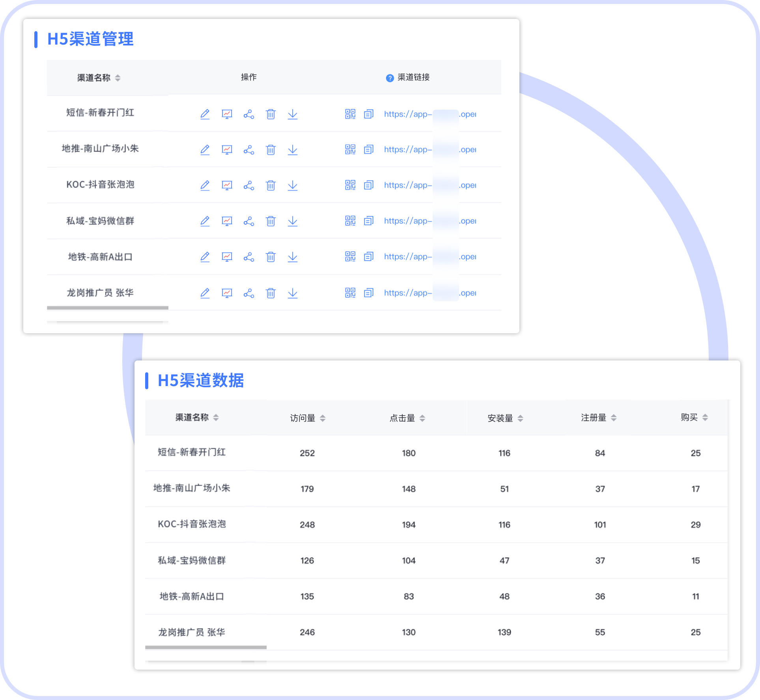Sort data table by 购买
Viewport: 760px width, 700px height.
705,418
